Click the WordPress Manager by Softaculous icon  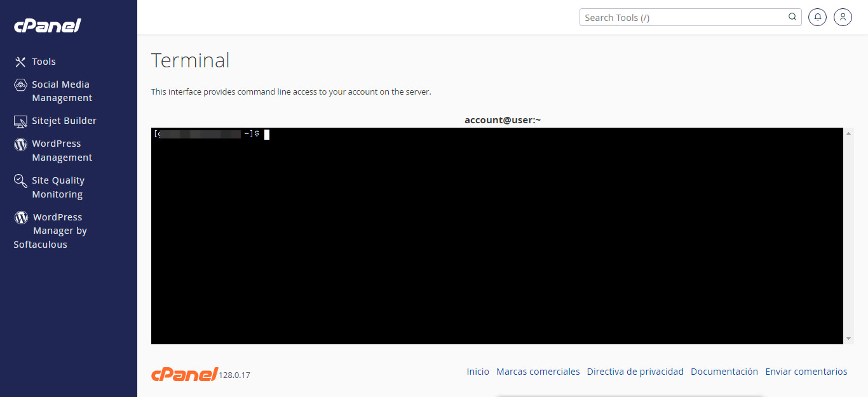tap(21, 218)
